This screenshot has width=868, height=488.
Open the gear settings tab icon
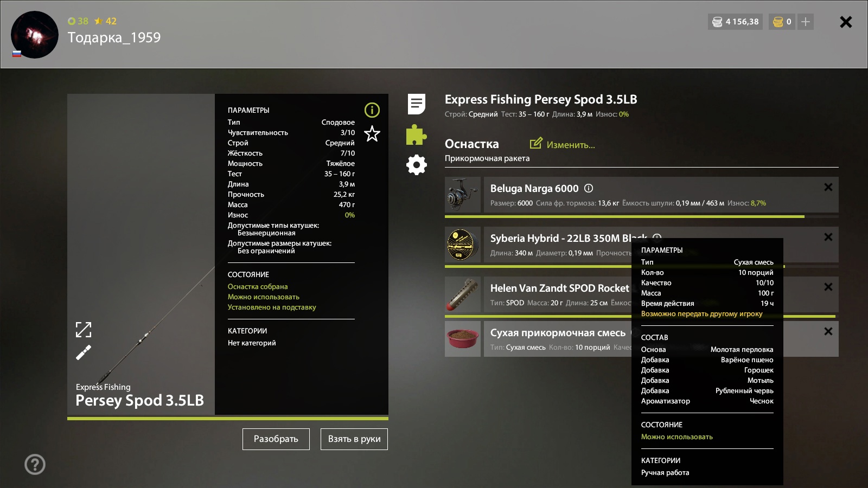point(416,165)
